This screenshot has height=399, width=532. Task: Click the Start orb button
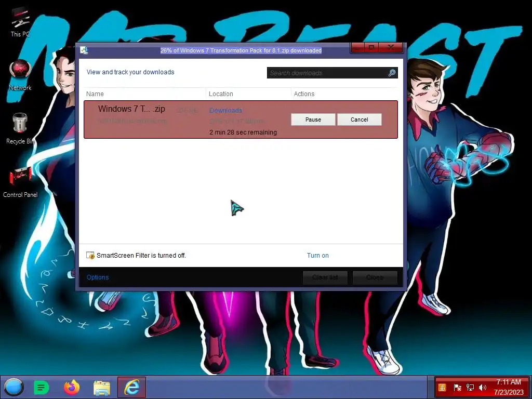click(x=14, y=387)
